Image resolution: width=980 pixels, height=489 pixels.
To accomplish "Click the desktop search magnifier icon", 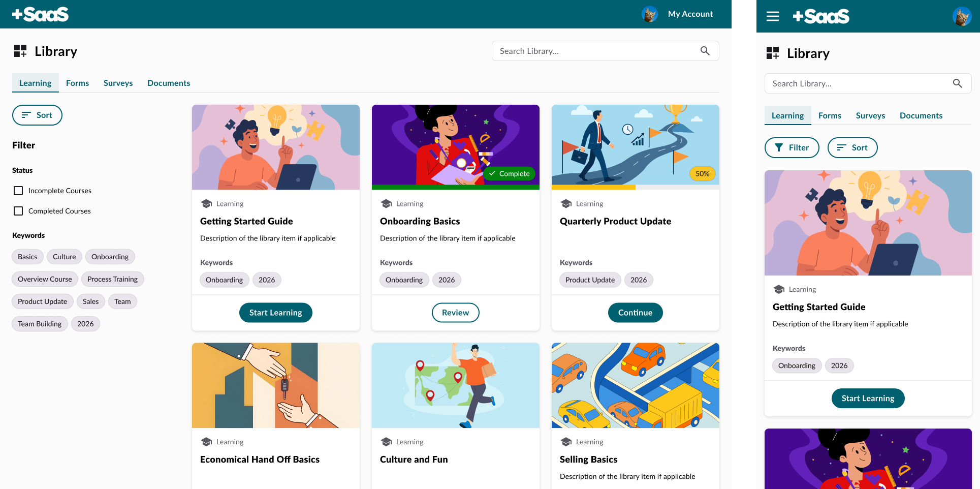I will (x=705, y=51).
